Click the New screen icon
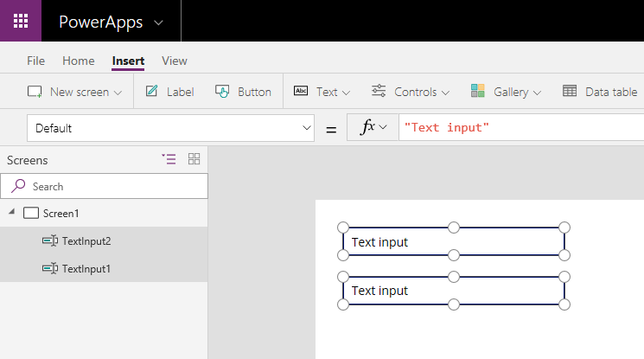 coord(35,92)
